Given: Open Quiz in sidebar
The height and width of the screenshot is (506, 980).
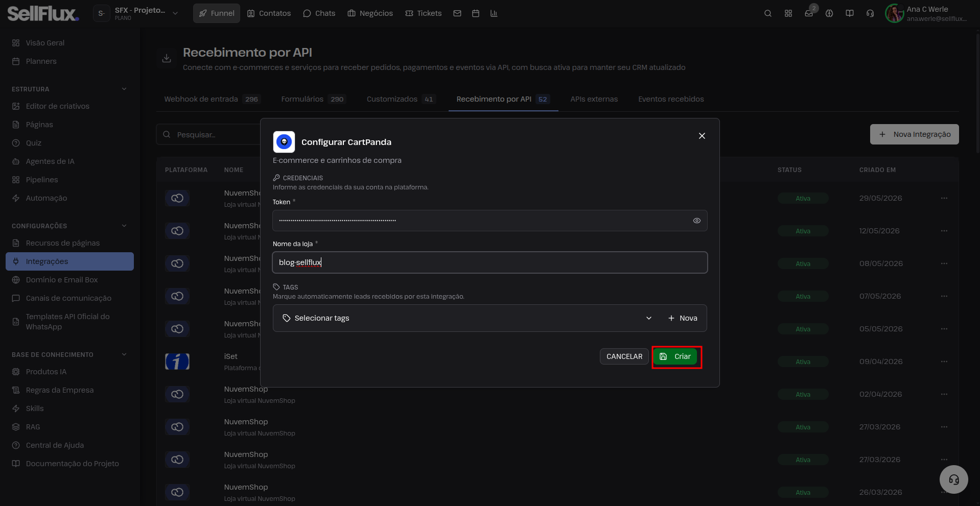Looking at the screenshot, I should [69, 143].
